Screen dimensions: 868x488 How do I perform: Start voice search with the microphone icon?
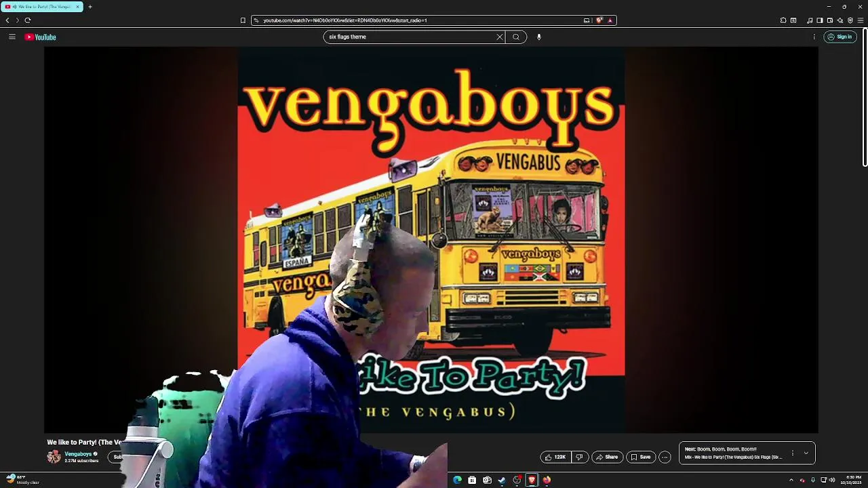tap(539, 37)
